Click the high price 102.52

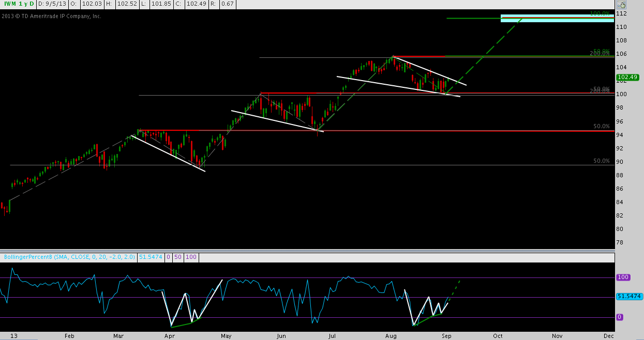[x=126, y=4]
